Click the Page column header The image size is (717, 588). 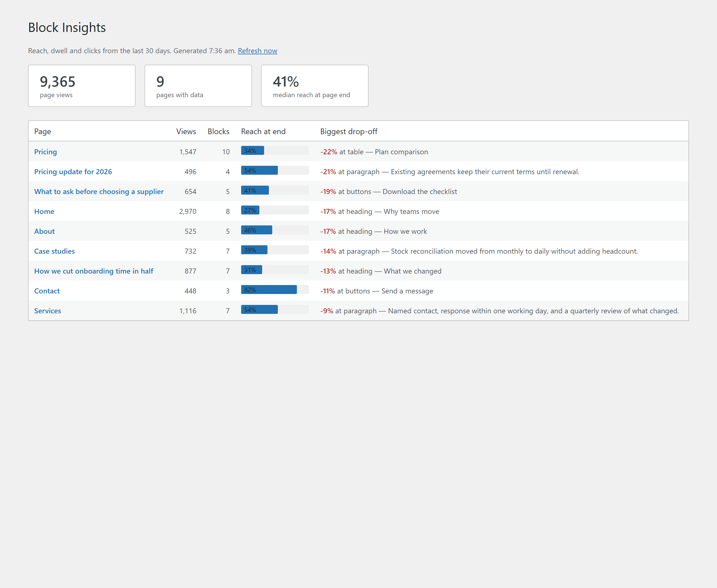point(42,131)
